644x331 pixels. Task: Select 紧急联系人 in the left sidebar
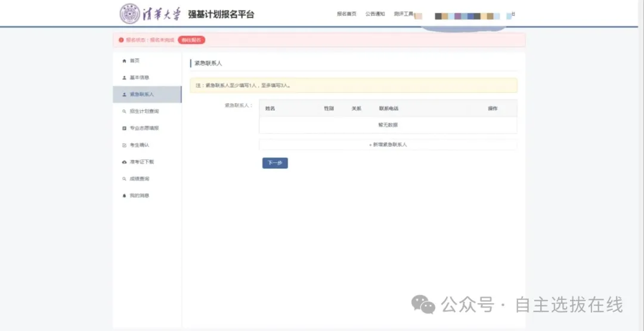coord(142,94)
